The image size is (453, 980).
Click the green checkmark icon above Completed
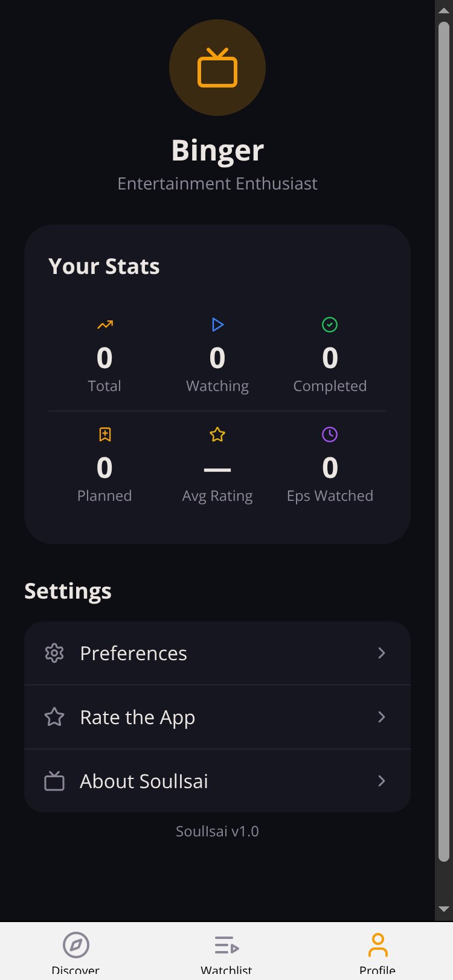tap(330, 325)
